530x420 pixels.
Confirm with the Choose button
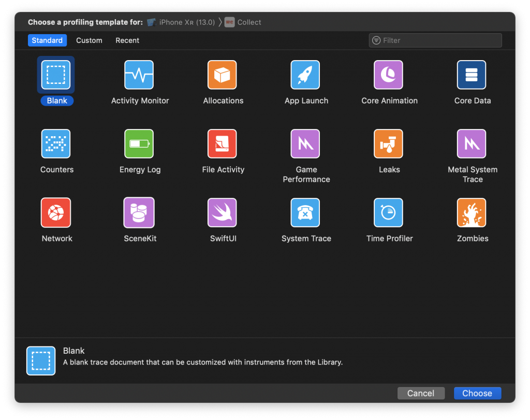point(477,393)
